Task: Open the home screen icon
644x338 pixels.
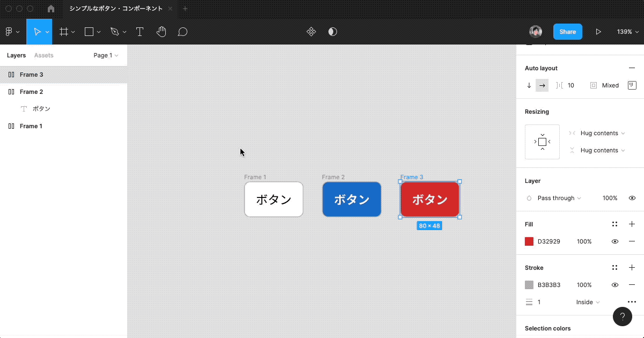Action: click(x=51, y=9)
